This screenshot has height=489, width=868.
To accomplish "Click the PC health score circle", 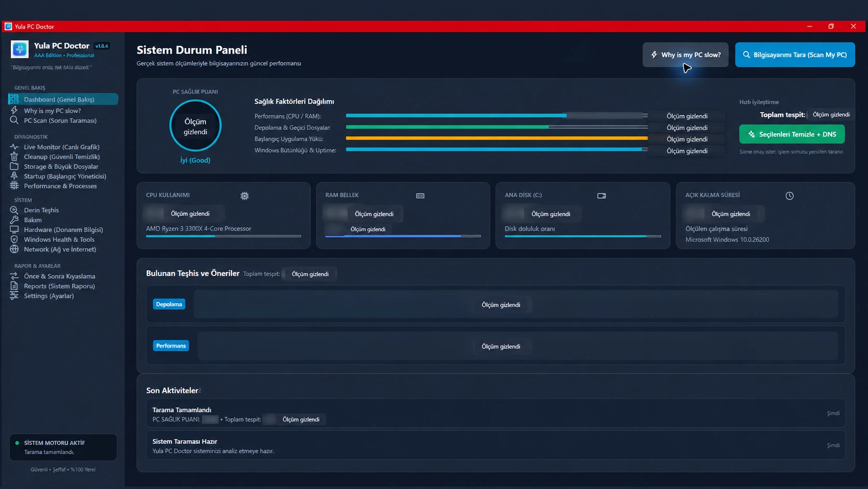I will pos(195,126).
